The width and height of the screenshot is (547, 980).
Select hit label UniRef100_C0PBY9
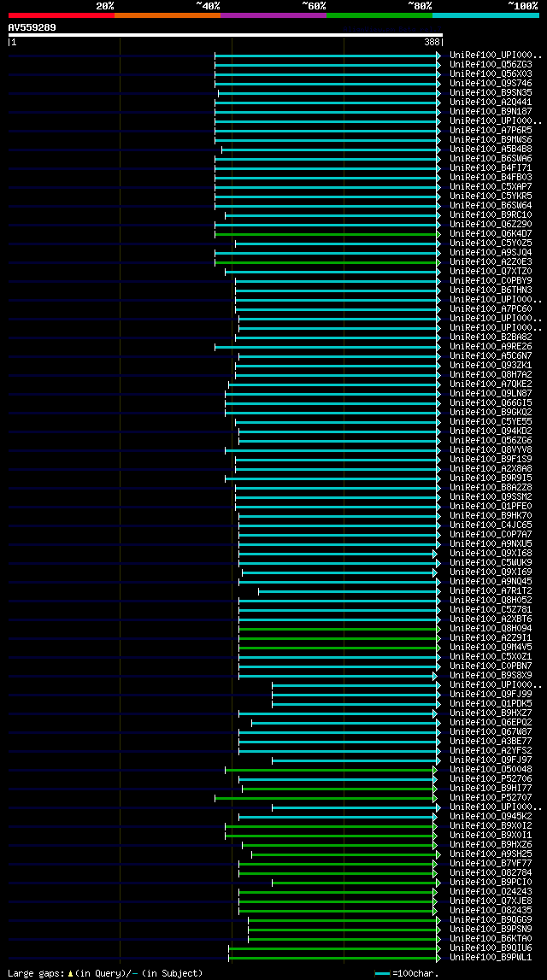pos(491,280)
